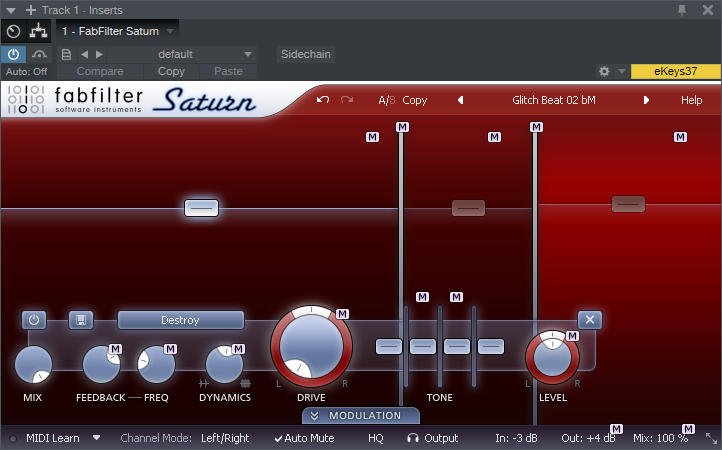Click the MIX knob
The height and width of the screenshot is (450, 722).
pyautogui.click(x=33, y=364)
